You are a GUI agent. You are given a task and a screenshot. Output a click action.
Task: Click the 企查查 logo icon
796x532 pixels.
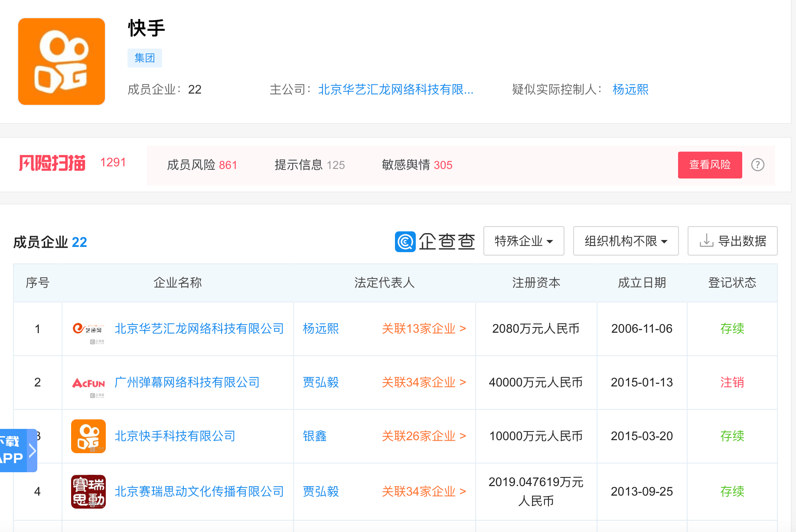coord(405,241)
